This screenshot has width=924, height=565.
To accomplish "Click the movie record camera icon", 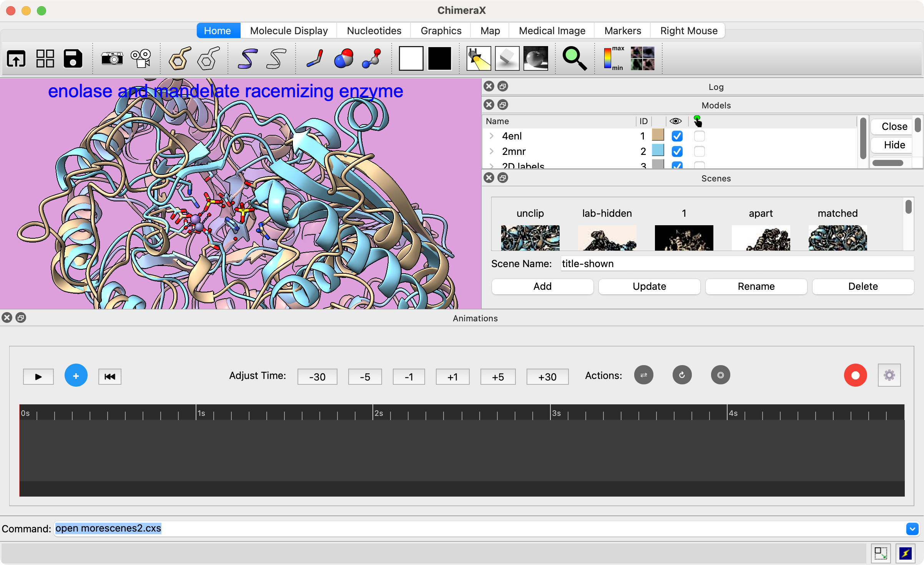I will pyautogui.click(x=141, y=58).
